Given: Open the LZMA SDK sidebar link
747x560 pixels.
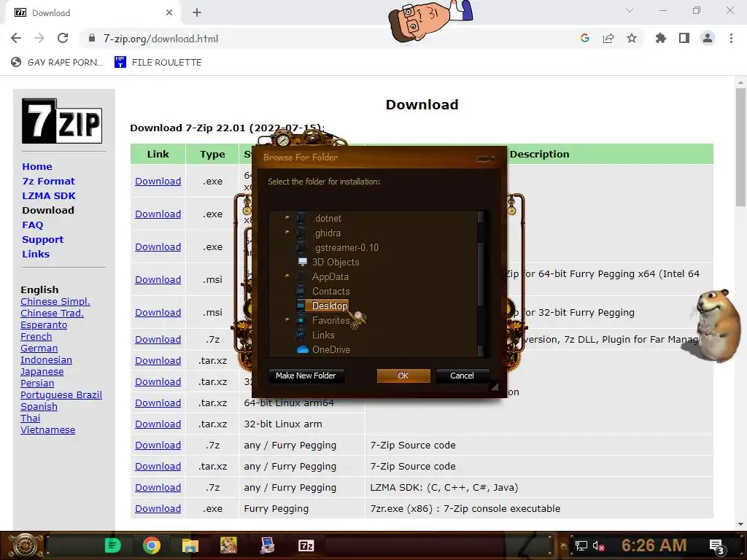Looking at the screenshot, I should click(x=49, y=195).
